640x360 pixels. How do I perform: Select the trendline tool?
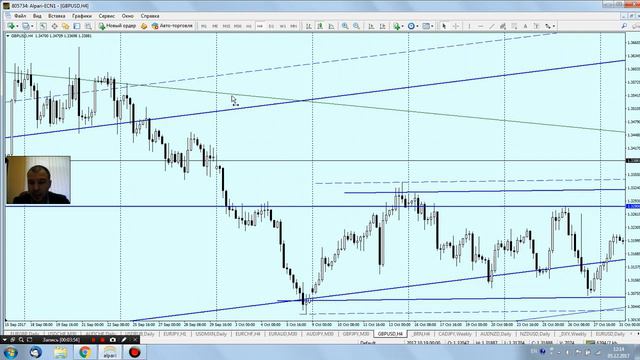point(492,26)
